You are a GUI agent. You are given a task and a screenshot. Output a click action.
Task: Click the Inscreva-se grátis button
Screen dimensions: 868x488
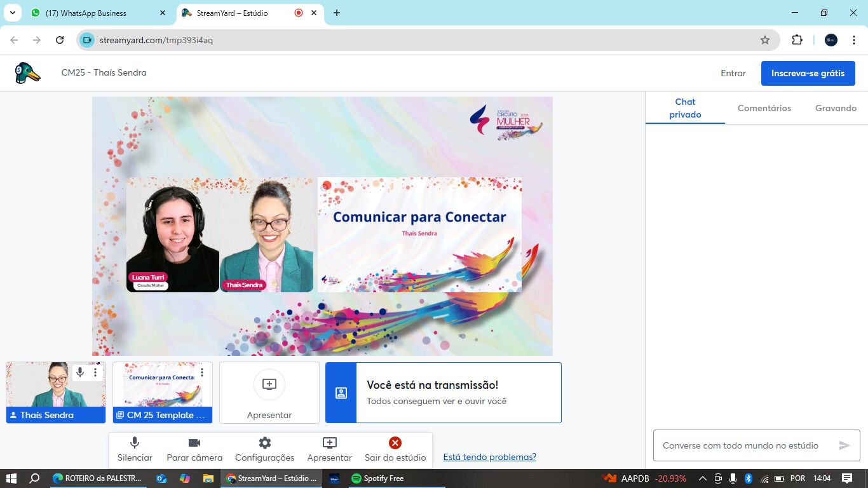pyautogui.click(x=808, y=73)
